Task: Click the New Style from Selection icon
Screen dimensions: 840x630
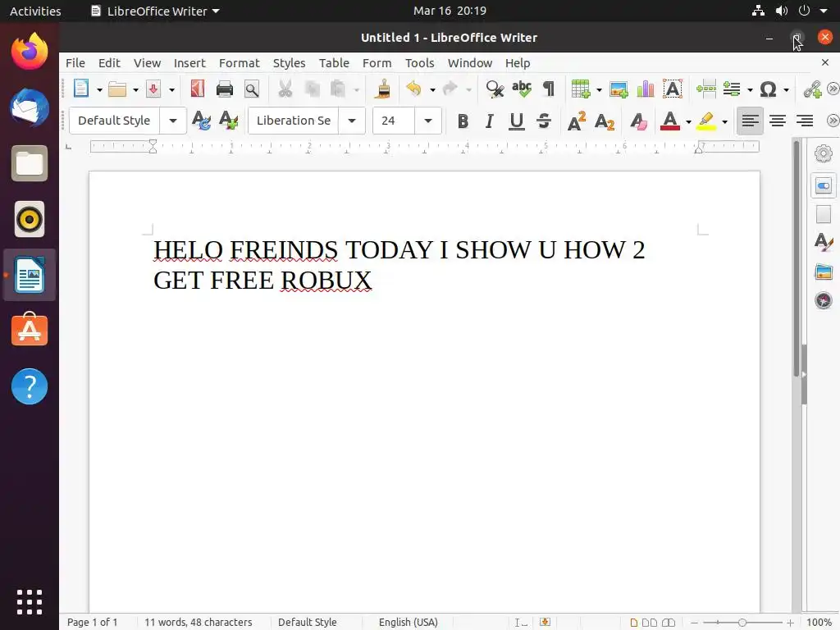Action: (x=229, y=121)
